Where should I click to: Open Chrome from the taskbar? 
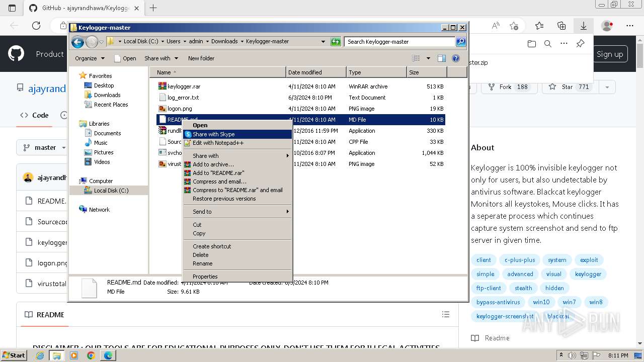pos(91,355)
